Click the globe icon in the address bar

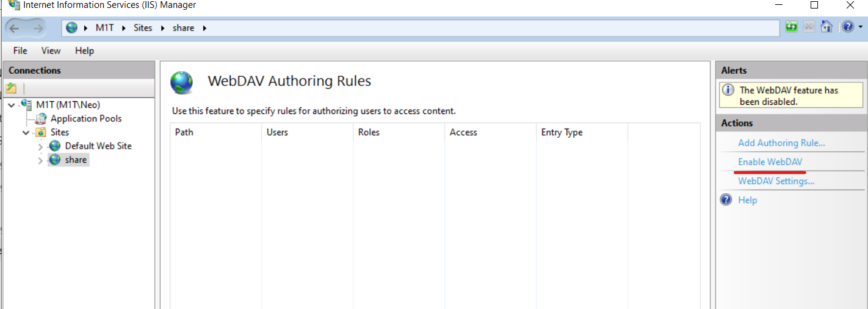72,28
